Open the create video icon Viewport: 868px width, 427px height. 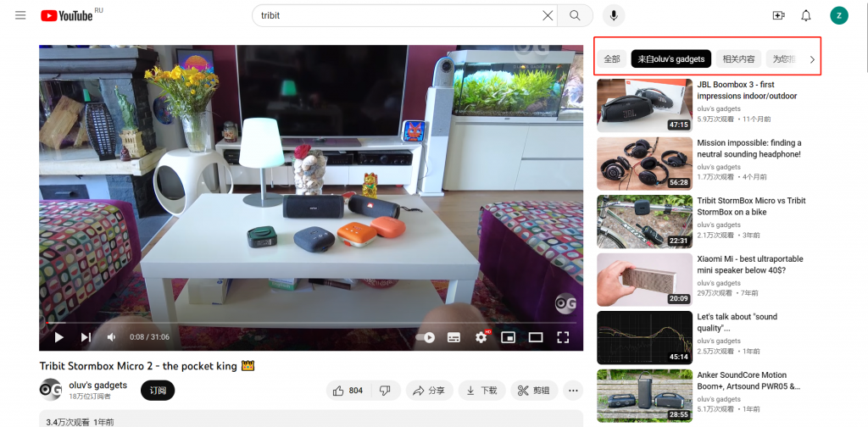[778, 15]
